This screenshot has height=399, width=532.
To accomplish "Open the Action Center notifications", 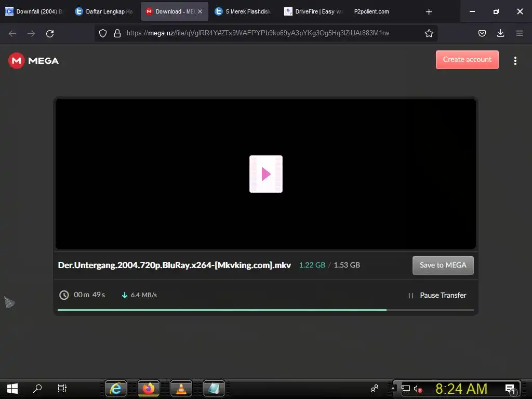I will (x=510, y=389).
